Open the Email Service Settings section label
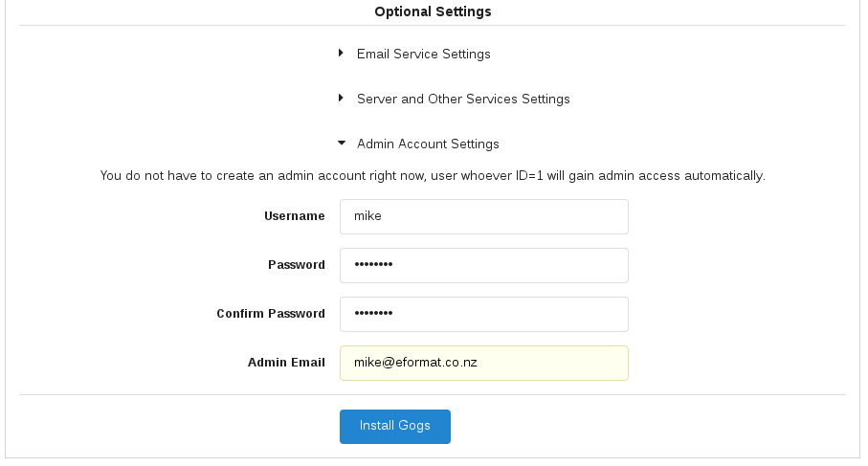 click(x=423, y=55)
